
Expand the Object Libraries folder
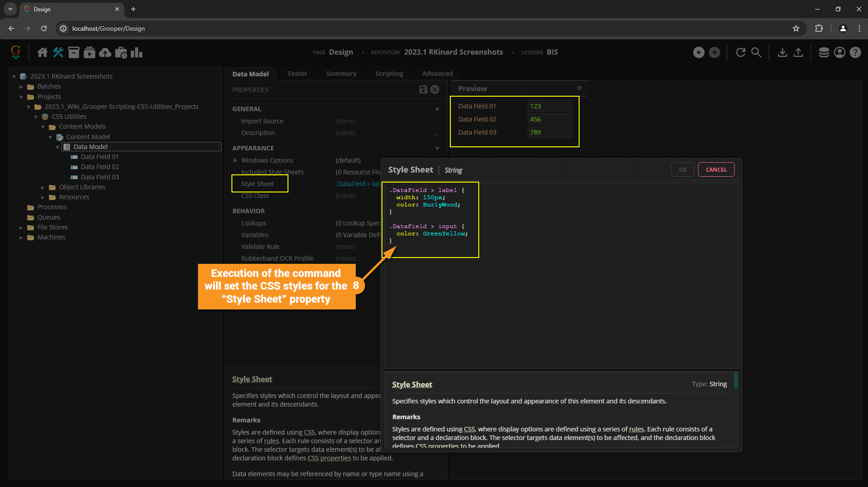43,187
